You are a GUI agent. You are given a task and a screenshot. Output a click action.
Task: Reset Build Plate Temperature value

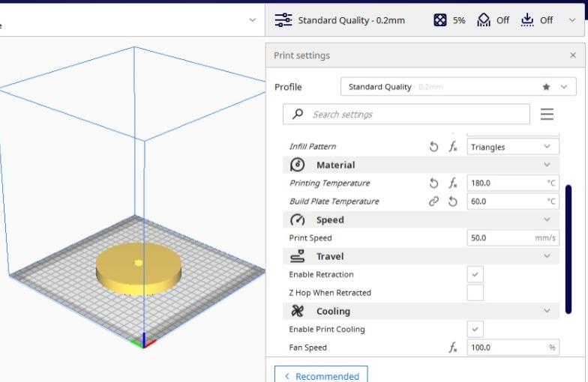pos(453,201)
